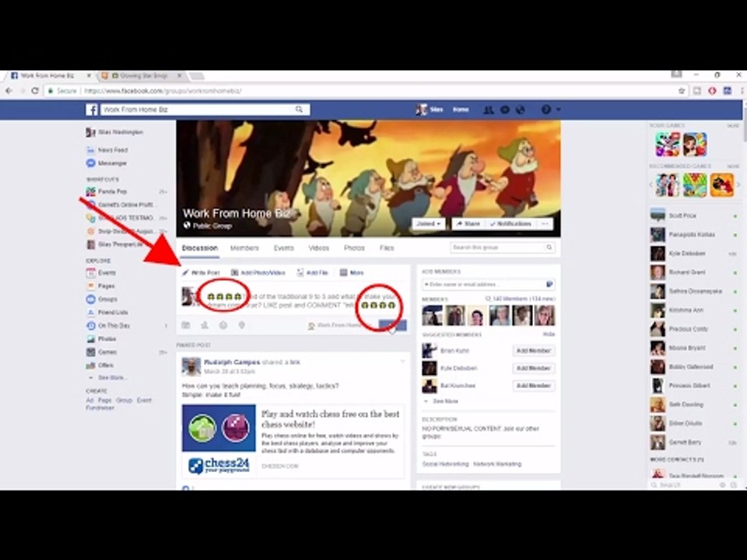This screenshot has height=560, width=747.
Task: Open chat with Richard Grant
Action: pos(694,272)
